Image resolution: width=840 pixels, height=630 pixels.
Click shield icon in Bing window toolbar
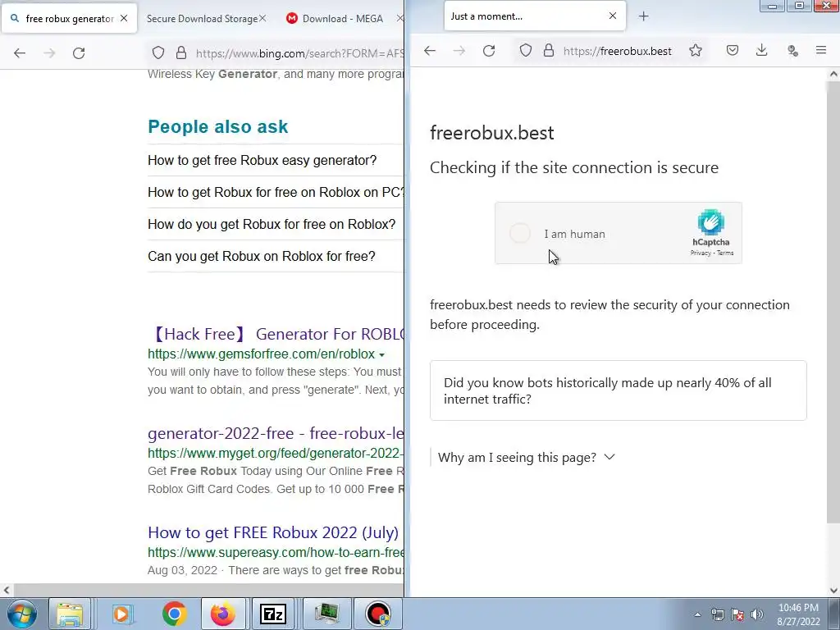[158, 53]
